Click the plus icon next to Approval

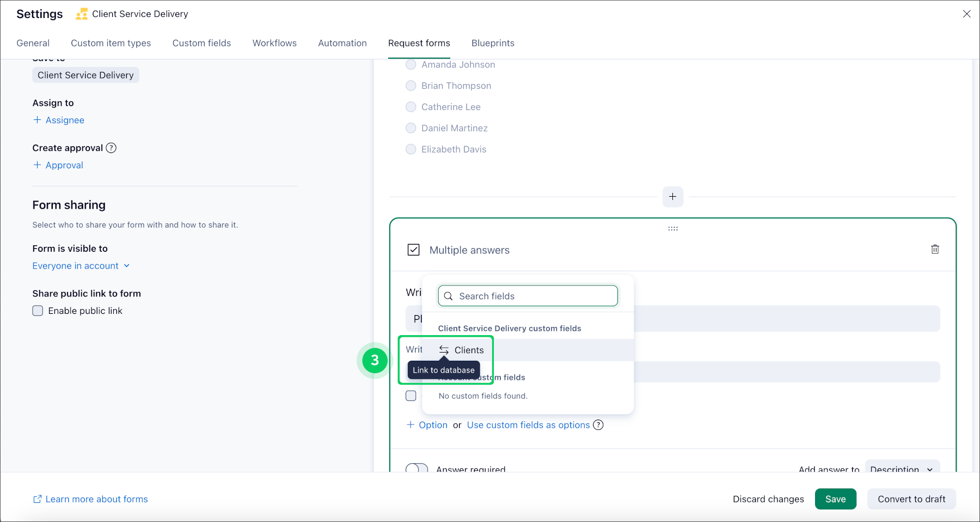(37, 165)
